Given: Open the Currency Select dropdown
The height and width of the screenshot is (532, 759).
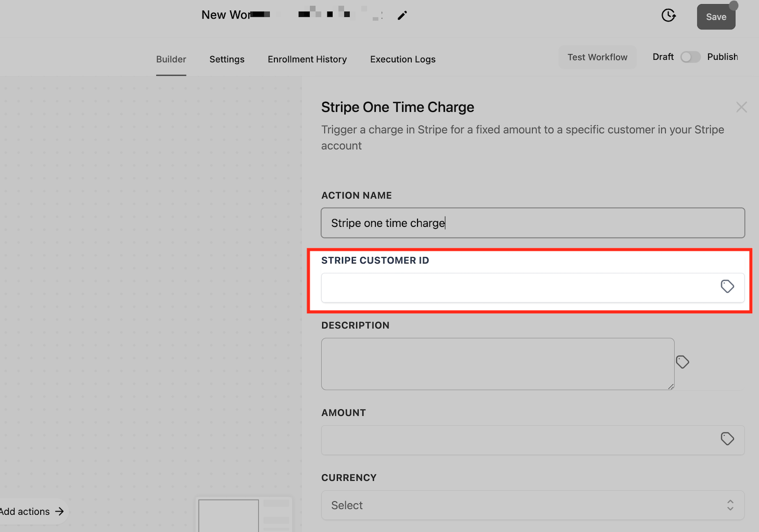Looking at the screenshot, I should click(533, 505).
